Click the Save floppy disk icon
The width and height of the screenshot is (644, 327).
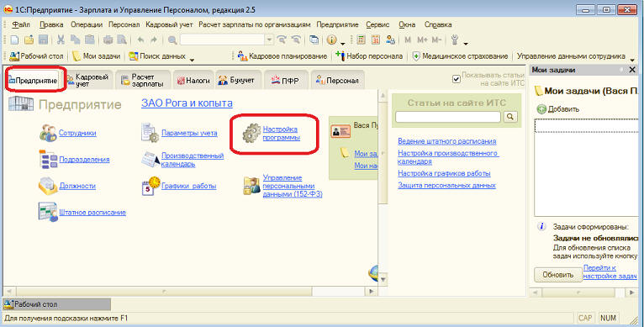pyautogui.click(x=43, y=40)
